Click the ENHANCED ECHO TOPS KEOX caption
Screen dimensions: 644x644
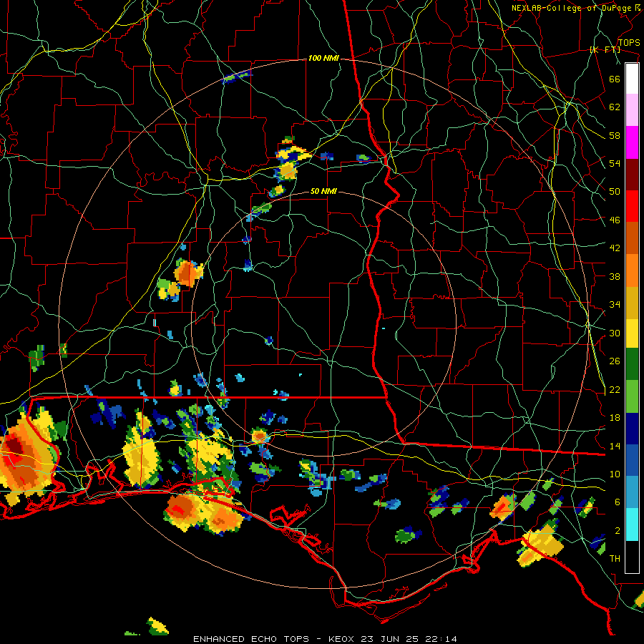pos(325,639)
